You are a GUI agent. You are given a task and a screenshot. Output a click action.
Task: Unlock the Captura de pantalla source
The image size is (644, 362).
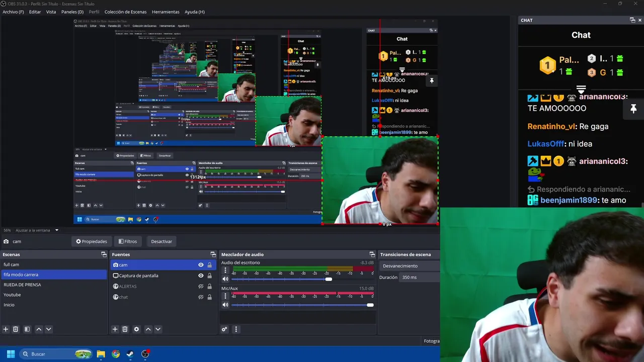tap(209, 276)
